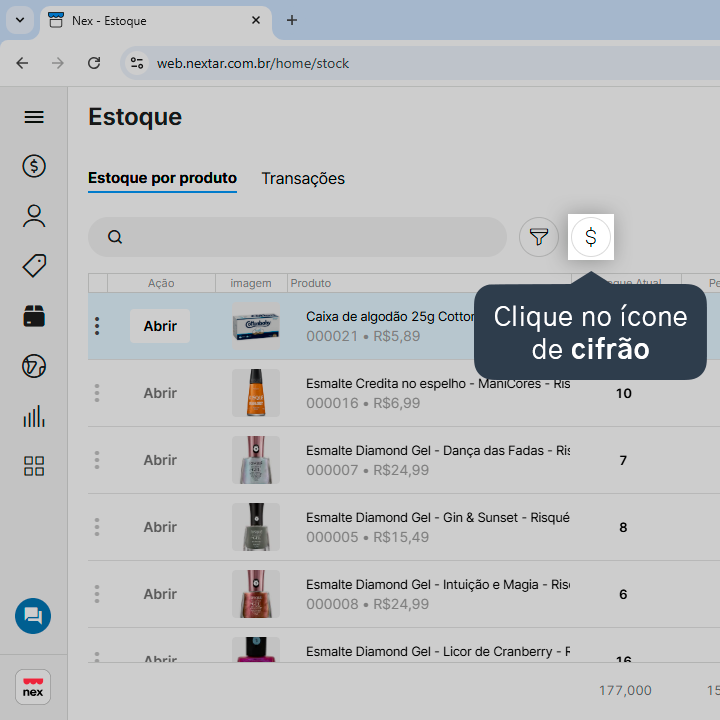The height and width of the screenshot is (720, 720).
Task: Click the nex logo at the sidebar bottom
Action: click(x=33, y=687)
